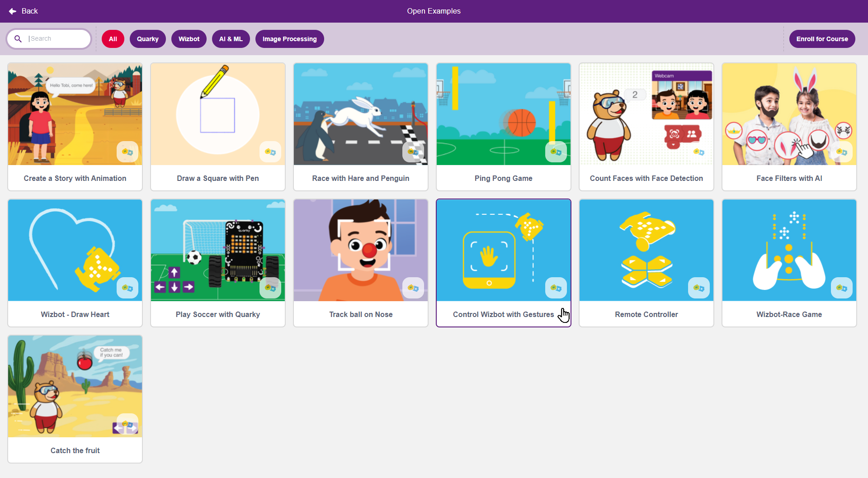
Task: Show AI & ML examples
Action: coord(231,39)
